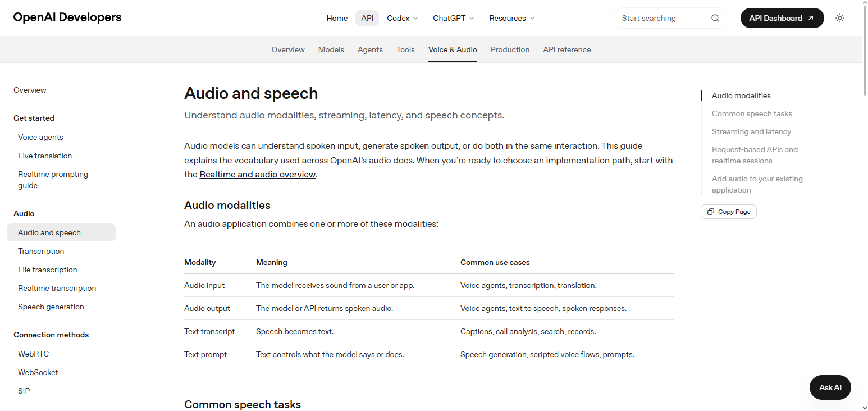
Task: Expand the Codex dropdown menu
Action: [x=403, y=18]
